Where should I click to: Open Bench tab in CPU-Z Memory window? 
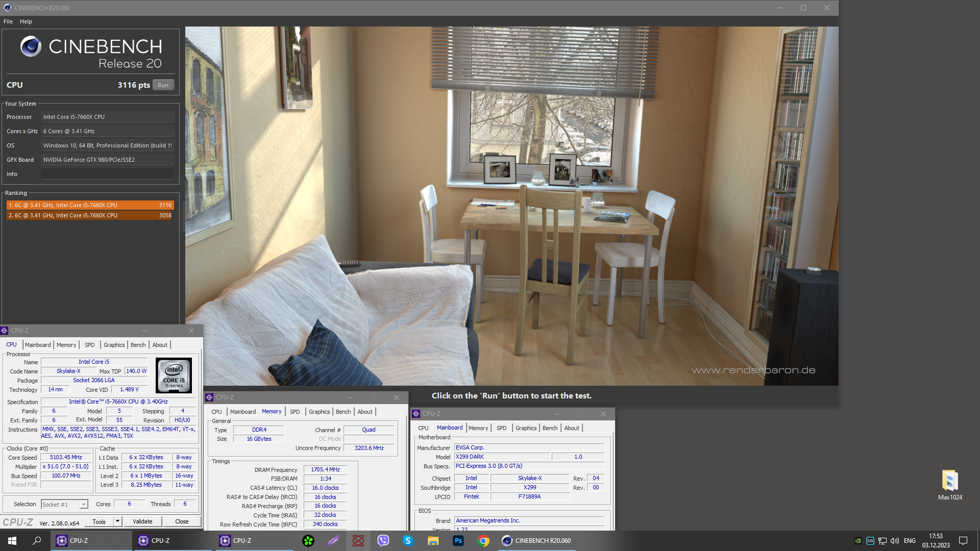click(344, 412)
